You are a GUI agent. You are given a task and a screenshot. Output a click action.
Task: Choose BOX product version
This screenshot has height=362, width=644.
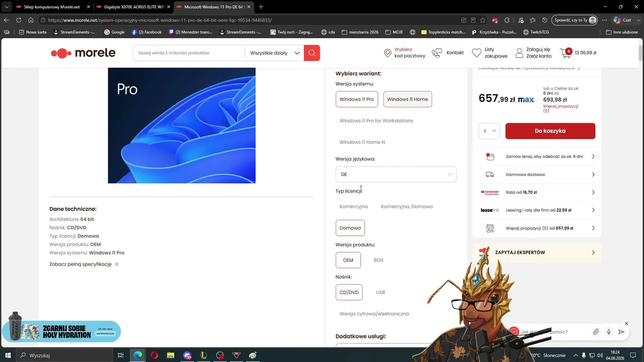point(379,260)
